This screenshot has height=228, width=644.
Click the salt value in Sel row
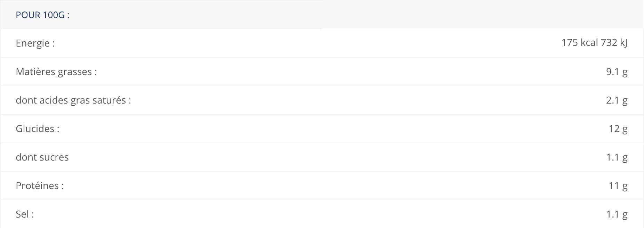(617, 214)
